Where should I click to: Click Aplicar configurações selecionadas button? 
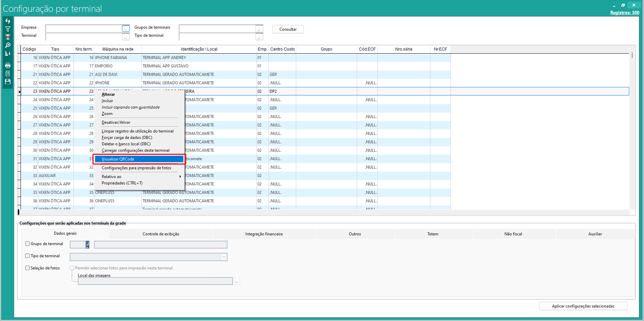(583, 306)
